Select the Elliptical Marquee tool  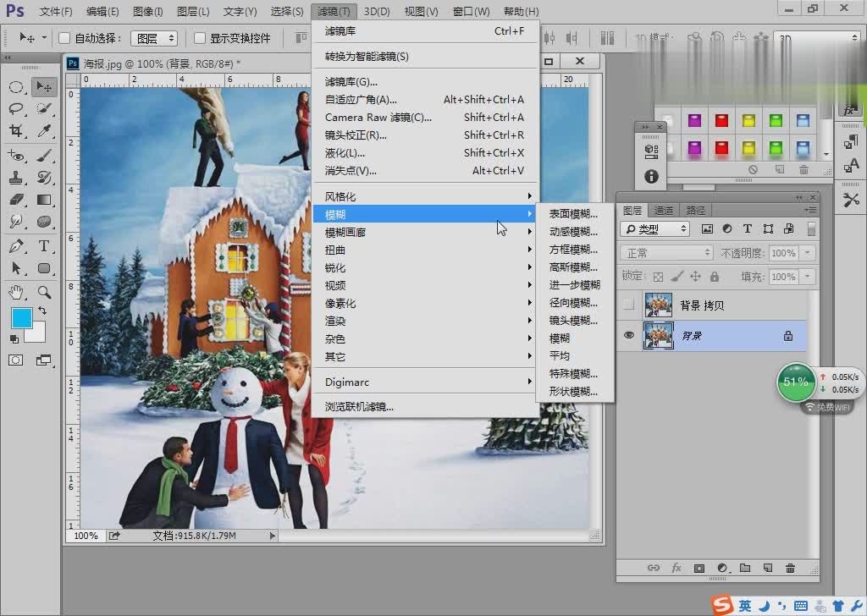(x=16, y=87)
